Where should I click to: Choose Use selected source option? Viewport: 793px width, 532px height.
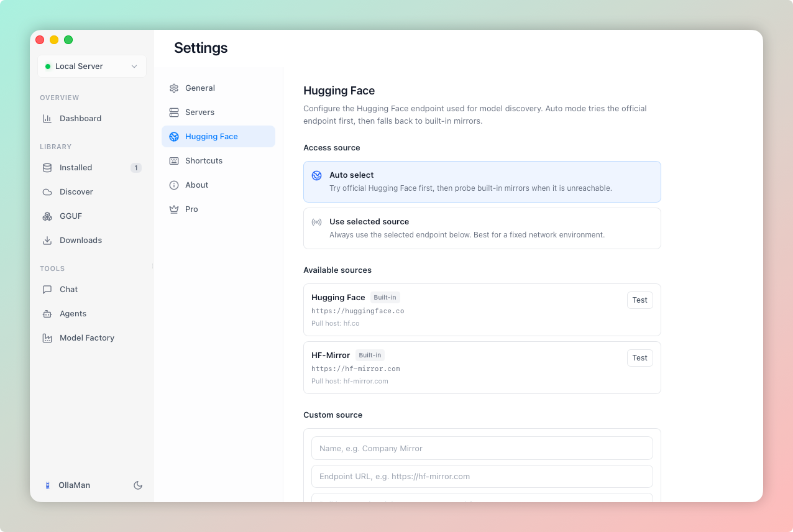[482, 229]
